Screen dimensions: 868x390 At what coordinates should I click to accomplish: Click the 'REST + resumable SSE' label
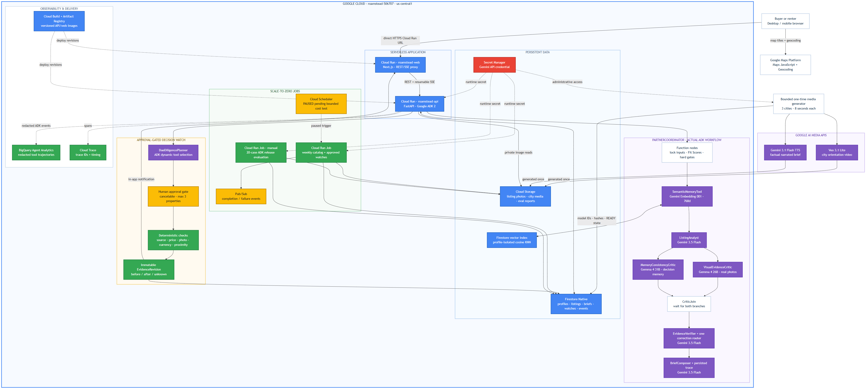[419, 82]
